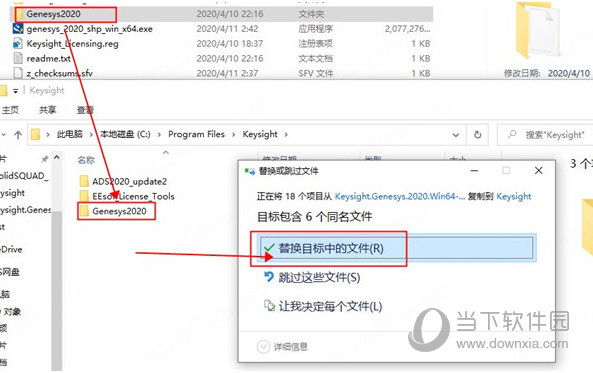Viewport: 593px width, 373px height.
Task: Minimize the 替换或跳过文件 dialog
Action: 474,171
